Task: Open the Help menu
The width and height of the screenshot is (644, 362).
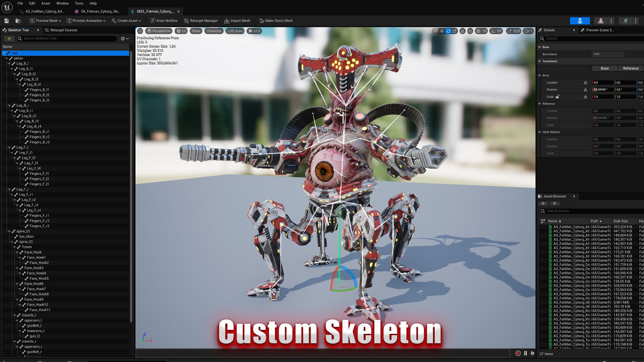Action: 93,3
